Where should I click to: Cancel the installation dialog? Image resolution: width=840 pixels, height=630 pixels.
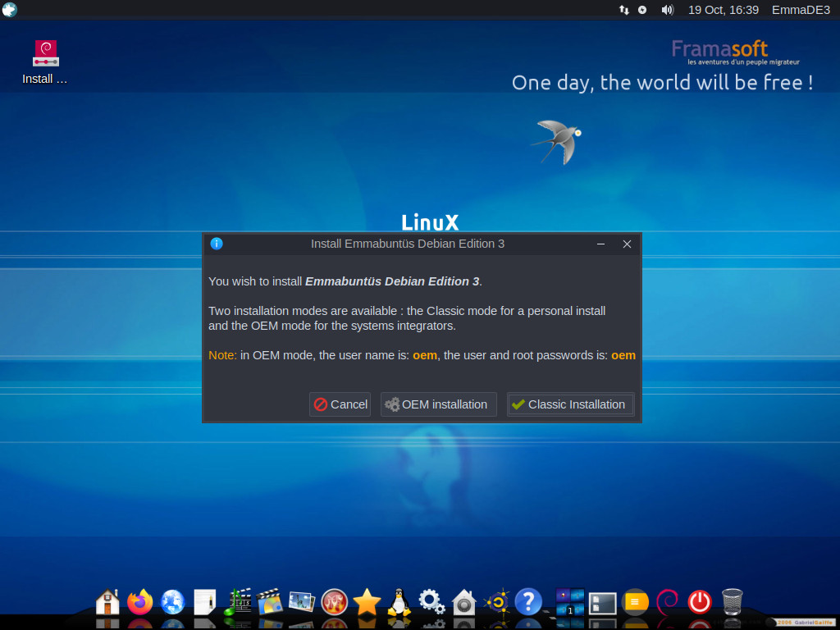click(x=340, y=404)
